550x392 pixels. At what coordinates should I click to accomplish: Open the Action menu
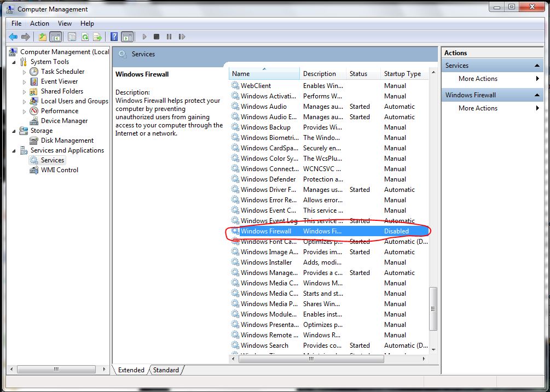click(39, 24)
